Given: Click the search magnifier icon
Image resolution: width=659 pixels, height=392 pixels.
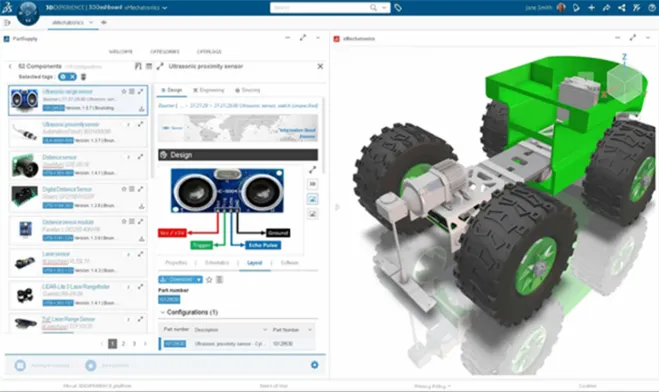Looking at the screenshot, I should click(373, 8).
